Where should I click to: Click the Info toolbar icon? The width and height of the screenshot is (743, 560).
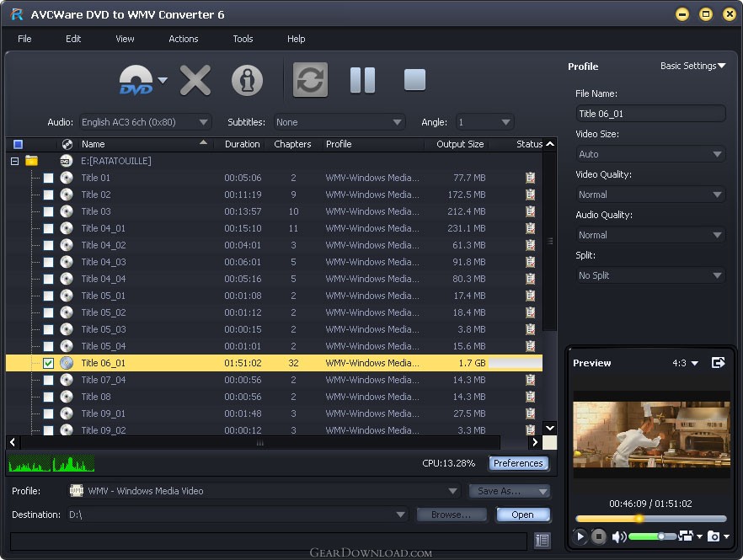coord(247,81)
